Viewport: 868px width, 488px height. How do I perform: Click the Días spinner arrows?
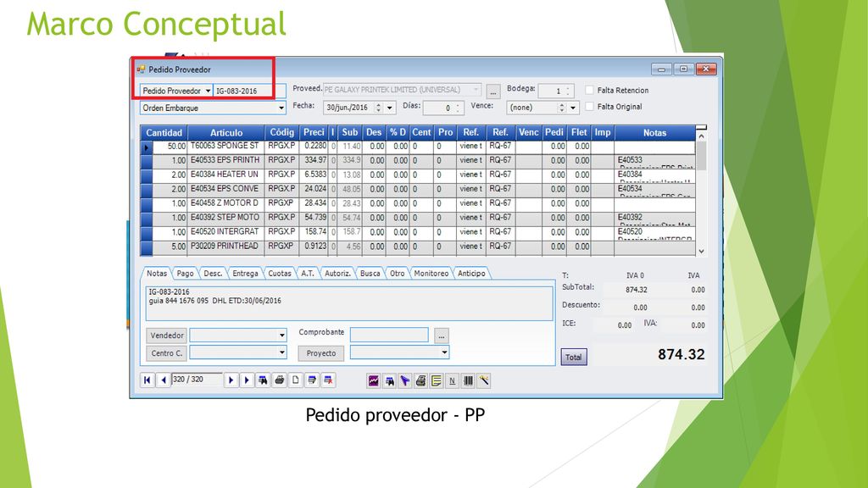458,108
